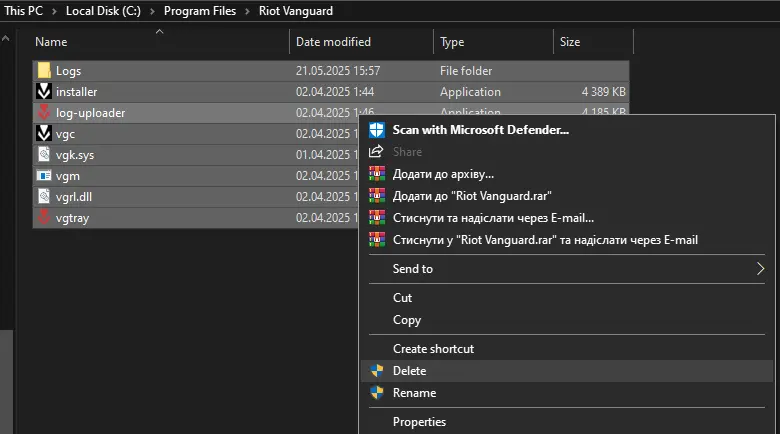The width and height of the screenshot is (780, 434).
Task: Choose Scan with Microsoft Defender
Action: [x=567, y=130]
